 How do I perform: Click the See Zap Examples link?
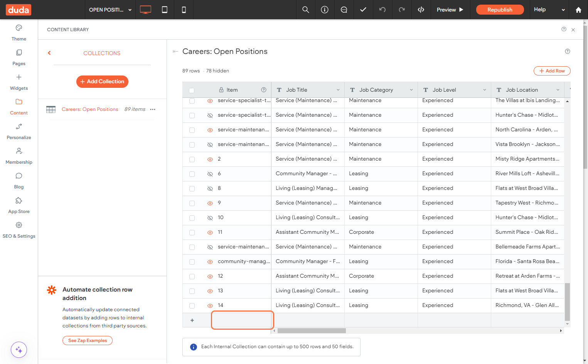pos(88,341)
